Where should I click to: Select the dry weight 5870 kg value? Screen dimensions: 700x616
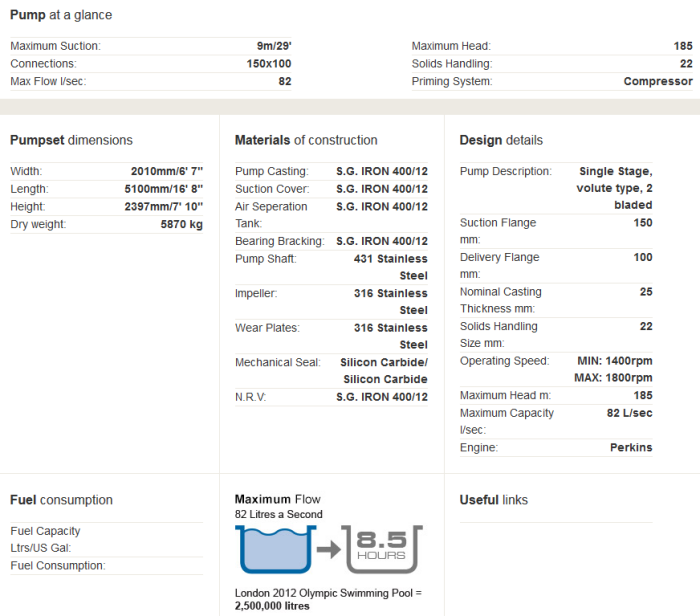pos(181,224)
